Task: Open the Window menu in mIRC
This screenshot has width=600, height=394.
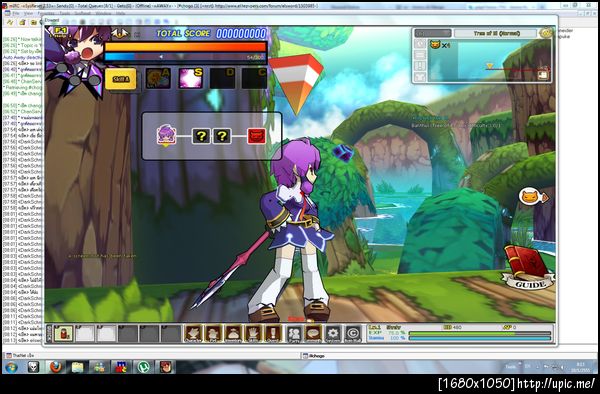Action: click(103, 13)
